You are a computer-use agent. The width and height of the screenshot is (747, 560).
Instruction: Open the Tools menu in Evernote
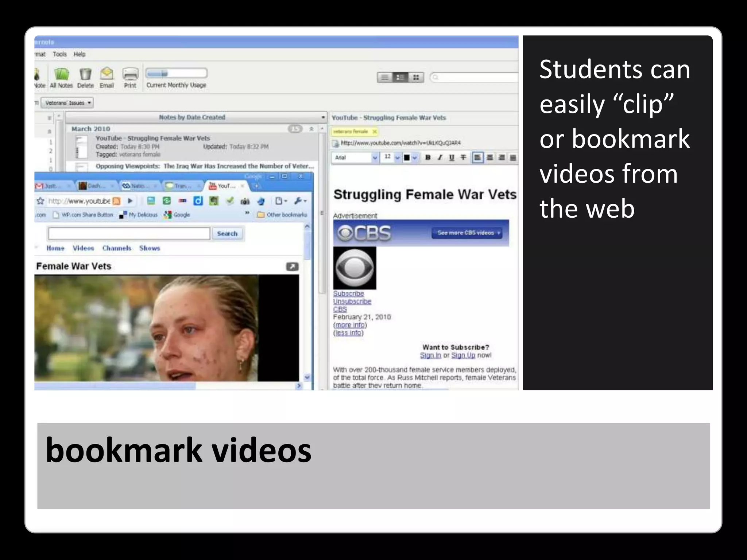(59, 54)
